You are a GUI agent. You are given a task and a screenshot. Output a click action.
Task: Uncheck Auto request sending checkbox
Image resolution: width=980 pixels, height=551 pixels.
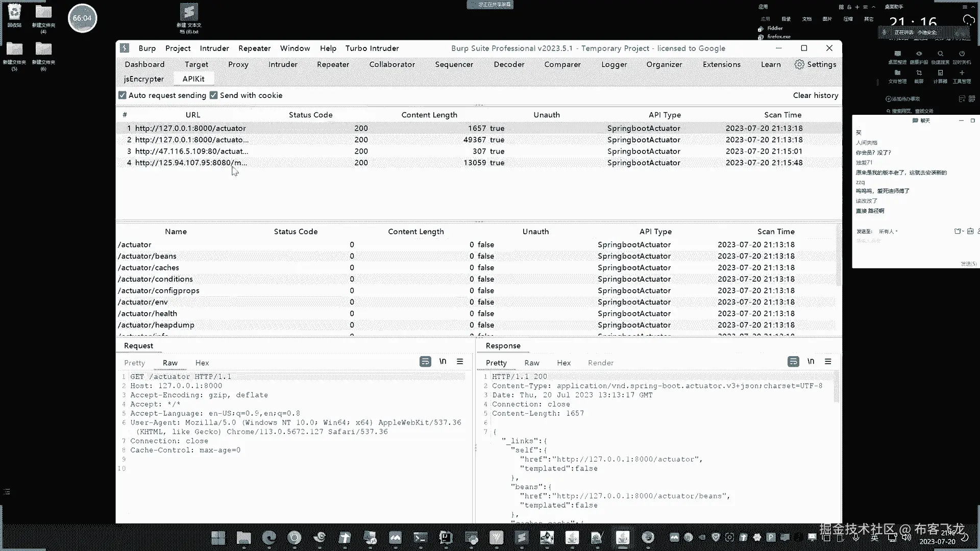tap(122, 95)
